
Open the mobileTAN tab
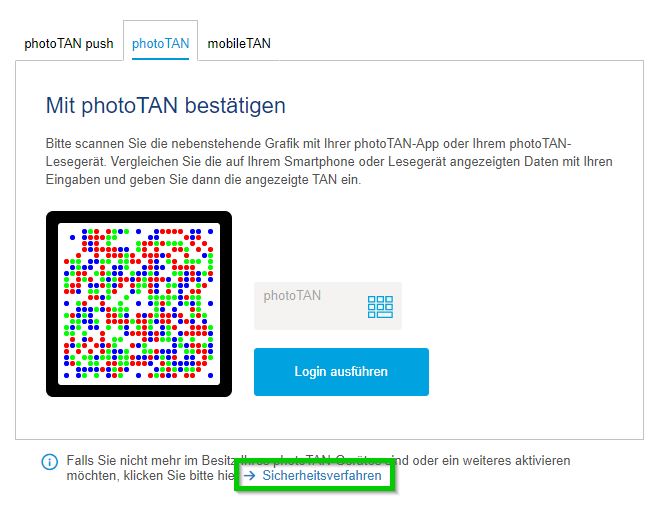239,43
